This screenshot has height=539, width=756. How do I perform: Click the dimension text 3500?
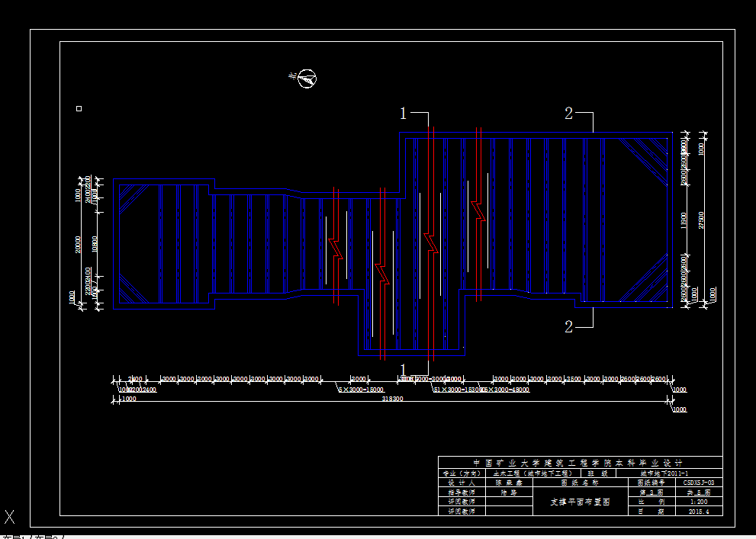coord(574,379)
